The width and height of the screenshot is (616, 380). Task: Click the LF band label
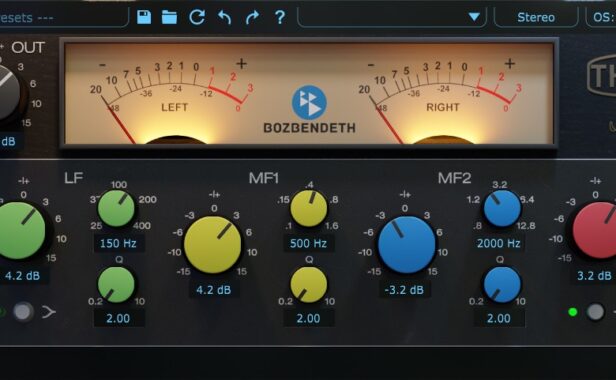73,178
